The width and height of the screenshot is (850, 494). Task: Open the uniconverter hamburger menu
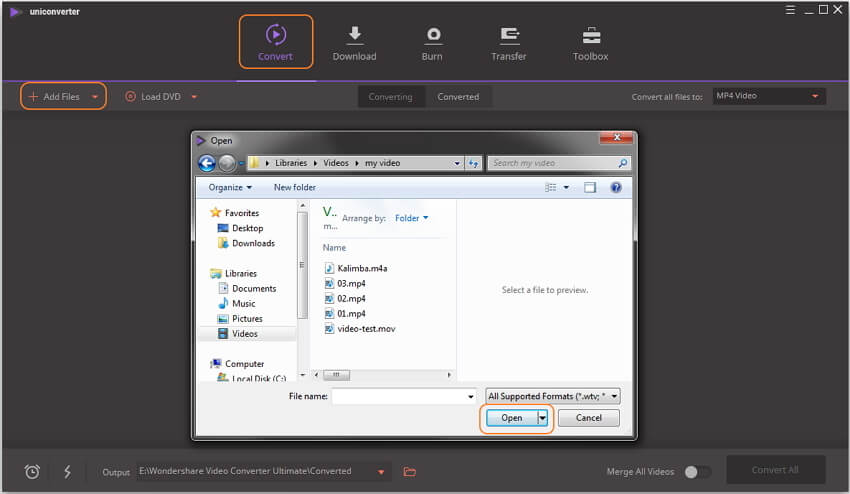point(790,10)
